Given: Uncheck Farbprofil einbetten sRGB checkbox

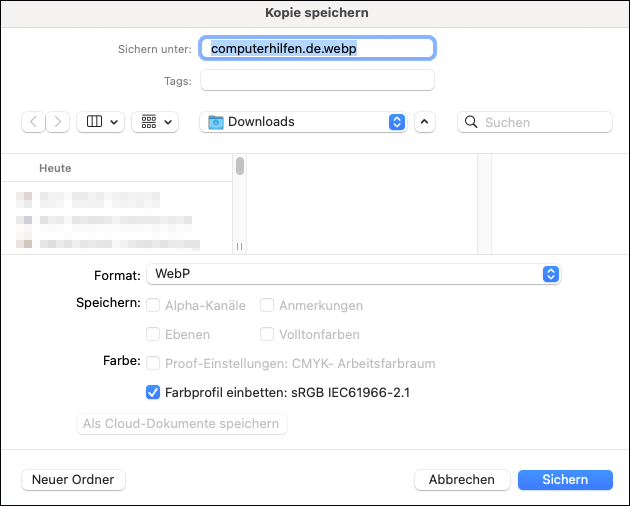Looking at the screenshot, I should (x=153, y=392).
